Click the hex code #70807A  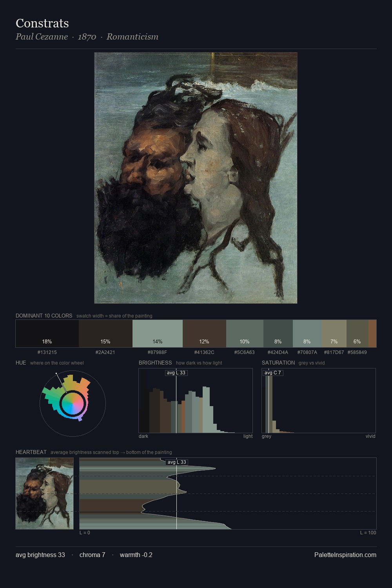(307, 352)
